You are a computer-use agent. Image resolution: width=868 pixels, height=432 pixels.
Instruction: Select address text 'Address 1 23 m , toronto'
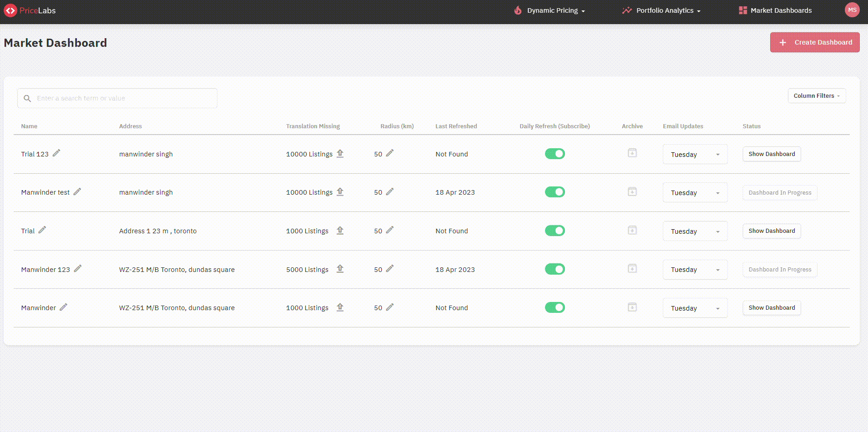pos(158,231)
